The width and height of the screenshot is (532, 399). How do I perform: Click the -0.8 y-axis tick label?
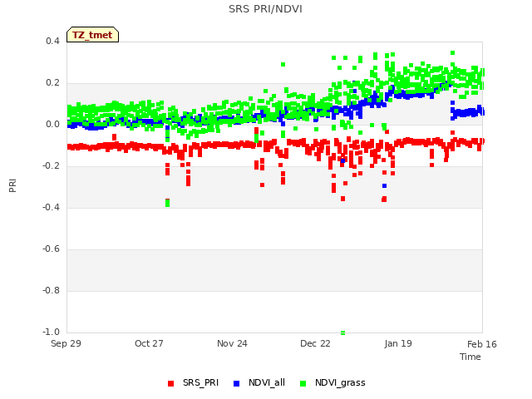[51, 290]
